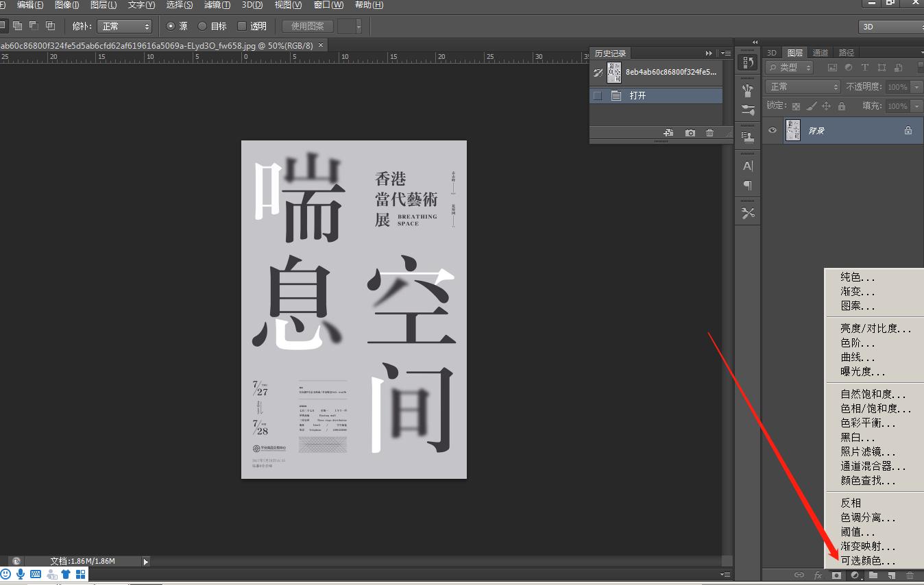Click the add layer mask icon
924x585 pixels.
(836, 575)
